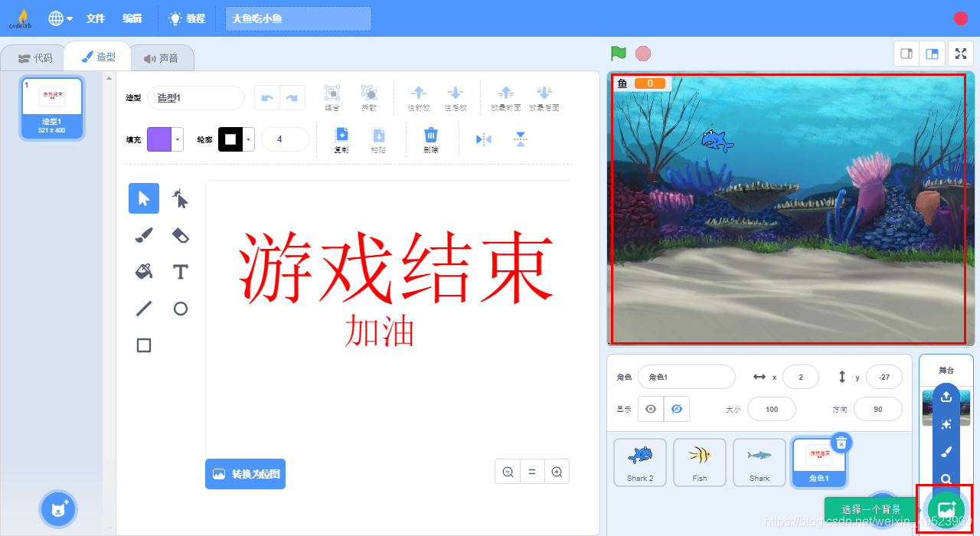Open the language globe dropdown
Image resolution: width=980 pixels, height=536 pixels.
pos(61,18)
